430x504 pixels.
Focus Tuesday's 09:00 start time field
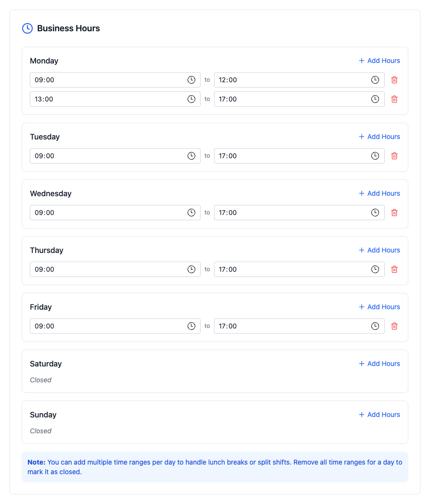(115, 156)
